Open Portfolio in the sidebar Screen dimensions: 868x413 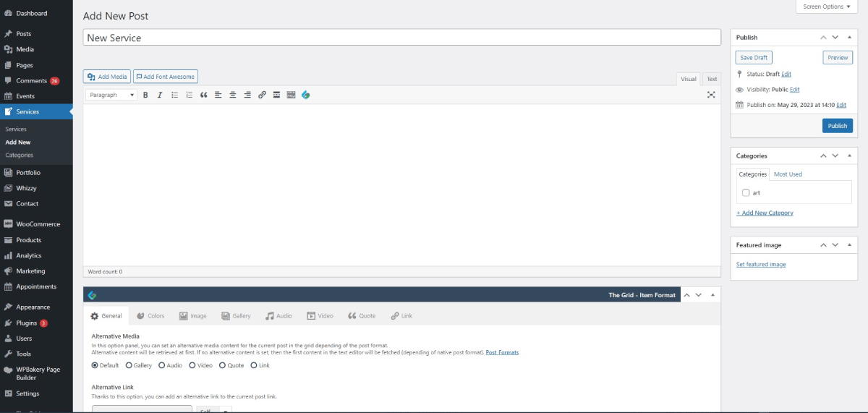tap(36, 173)
